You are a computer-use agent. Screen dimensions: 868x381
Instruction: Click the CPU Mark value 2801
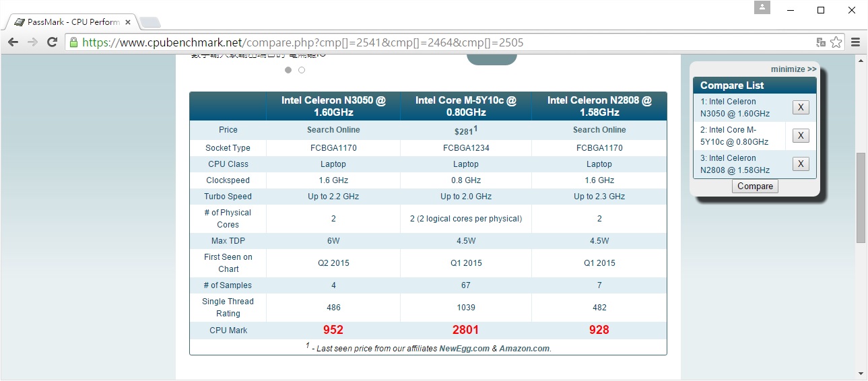(466, 330)
